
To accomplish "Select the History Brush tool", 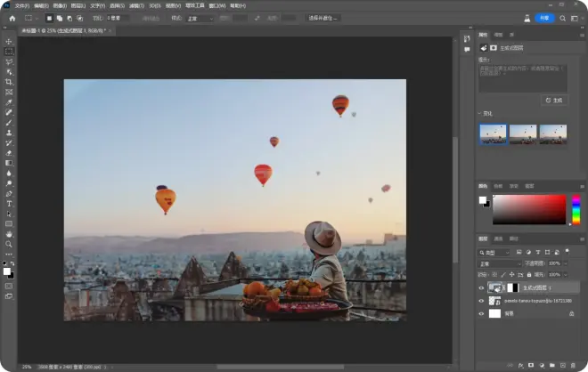I will (x=9, y=142).
